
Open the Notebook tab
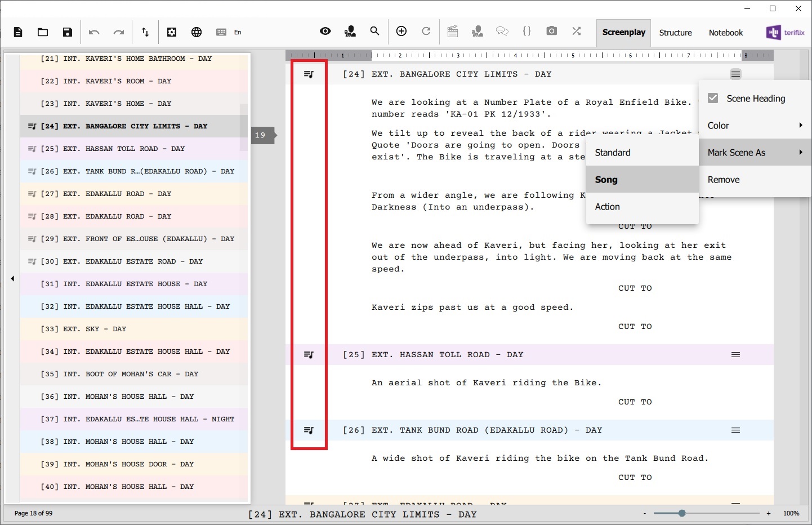point(726,33)
